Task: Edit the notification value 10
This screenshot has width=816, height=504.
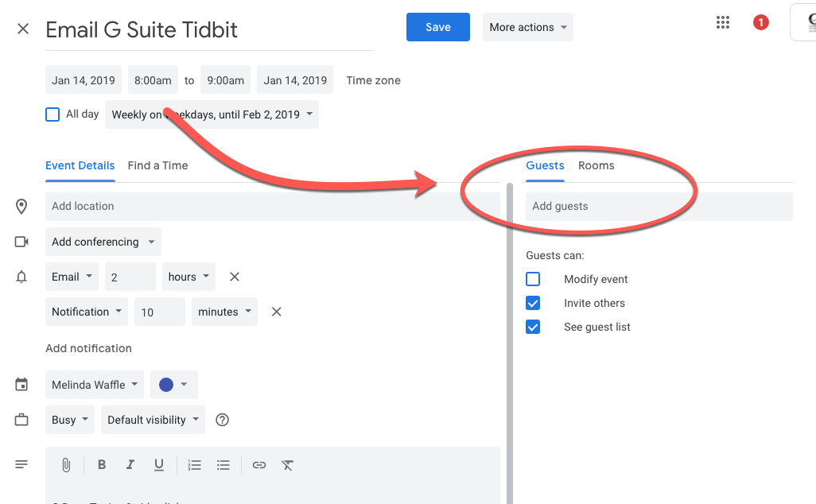Action: [159, 312]
